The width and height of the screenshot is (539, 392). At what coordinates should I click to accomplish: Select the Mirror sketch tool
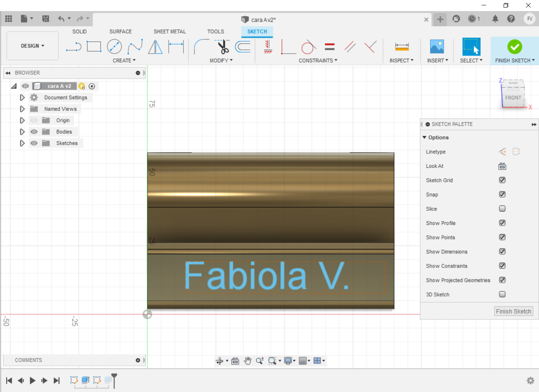[x=155, y=47]
